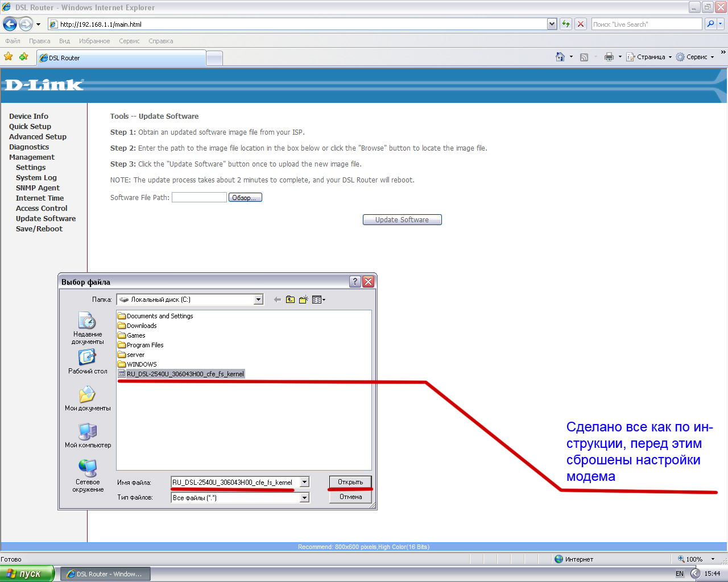Click the Software File Path text field
728x582 pixels.
[x=199, y=197]
